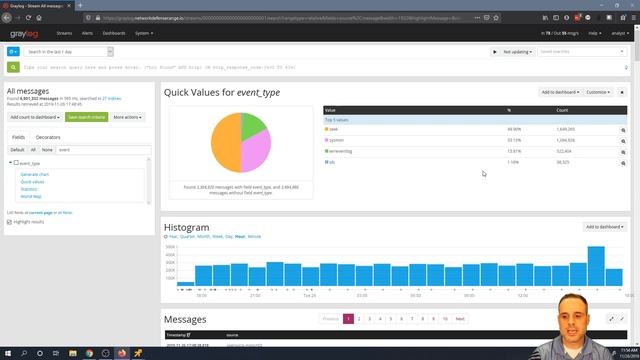Click the 'World Map' link
This screenshot has height=360, width=640.
[31, 196]
